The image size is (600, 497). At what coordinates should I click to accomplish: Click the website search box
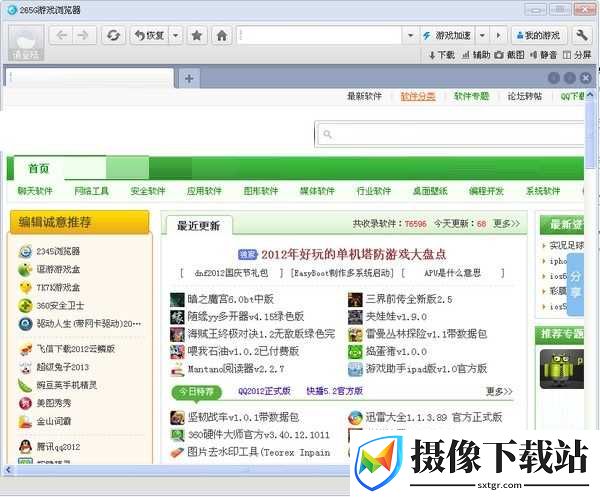tap(450, 134)
